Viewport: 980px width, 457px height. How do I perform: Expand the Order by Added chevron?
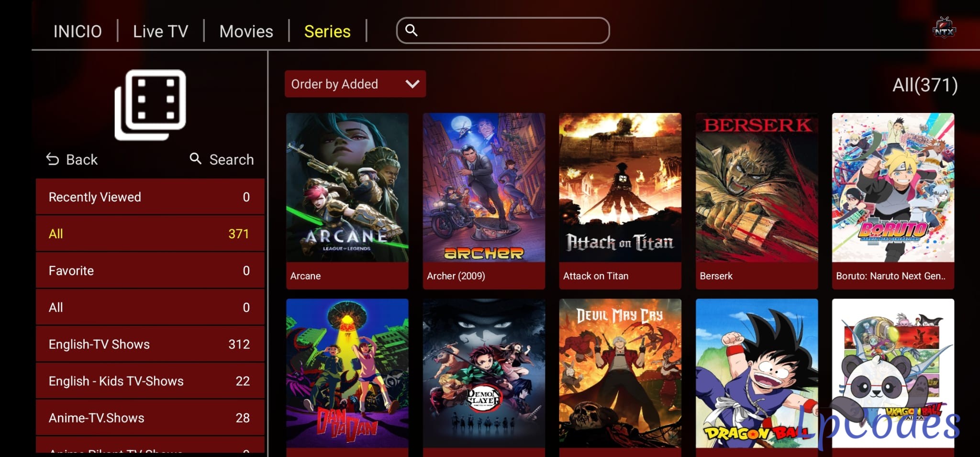412,84
